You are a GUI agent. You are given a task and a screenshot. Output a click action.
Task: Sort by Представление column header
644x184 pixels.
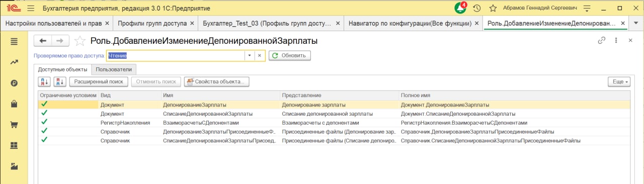pos(340,95)
